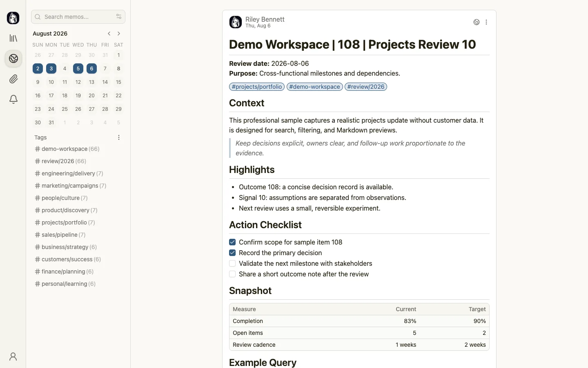
Task: Click the '2 weeks' target cadence cell
Action: coord(475,345)
